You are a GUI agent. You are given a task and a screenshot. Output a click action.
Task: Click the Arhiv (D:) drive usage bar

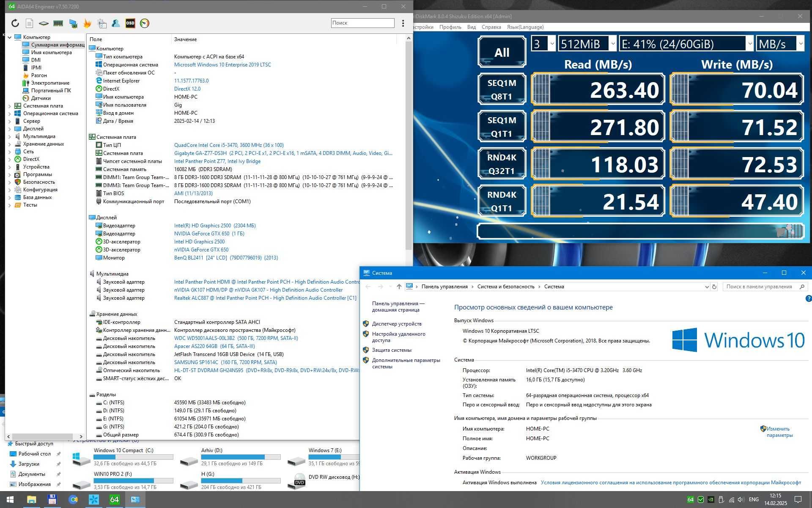241,457
